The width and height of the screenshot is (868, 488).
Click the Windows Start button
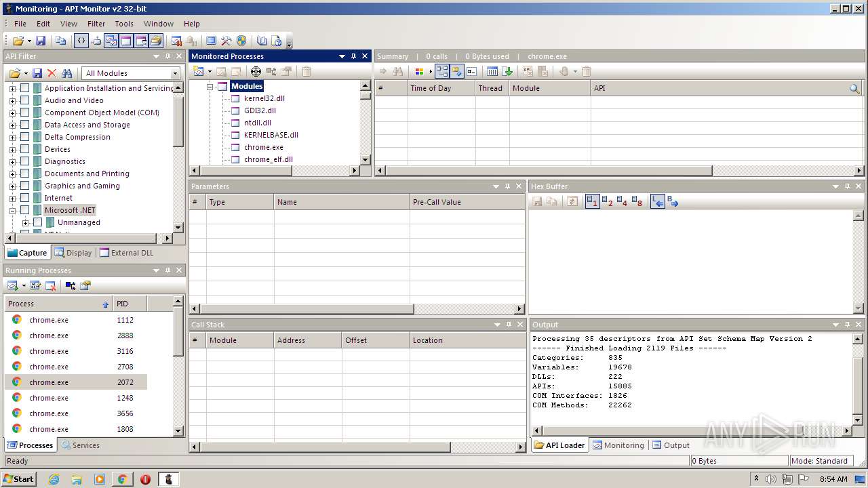19,479
